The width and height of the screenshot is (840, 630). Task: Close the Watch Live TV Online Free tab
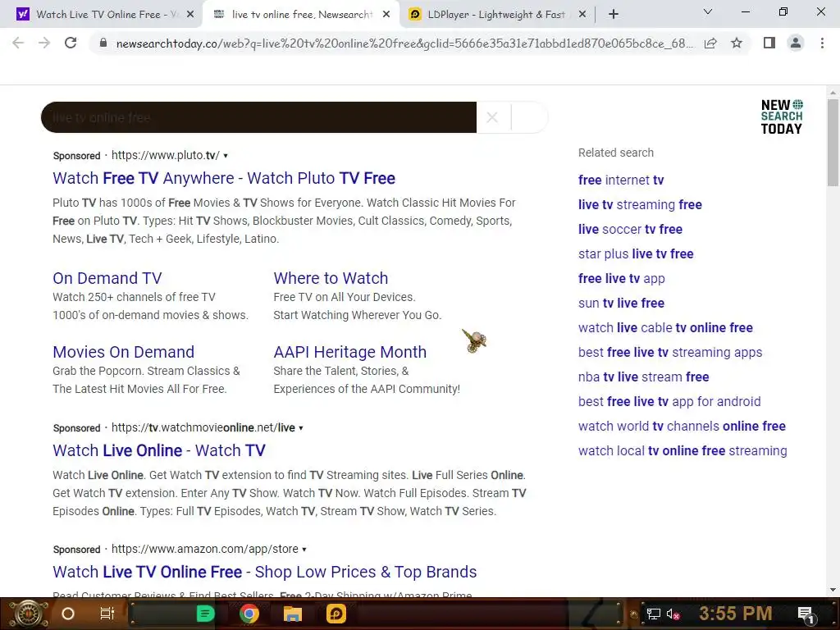[x=190, y=15]
